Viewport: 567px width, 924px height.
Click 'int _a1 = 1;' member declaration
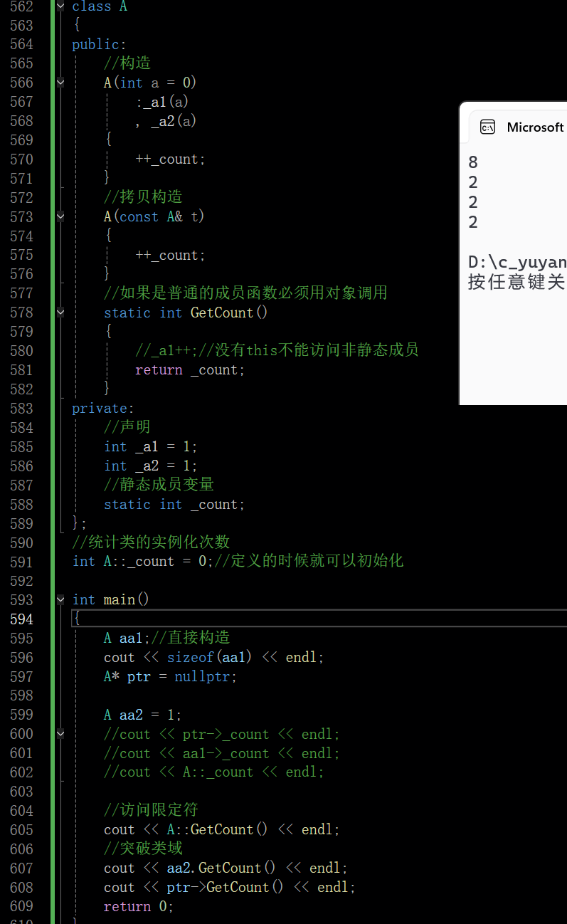click(151, 446)
